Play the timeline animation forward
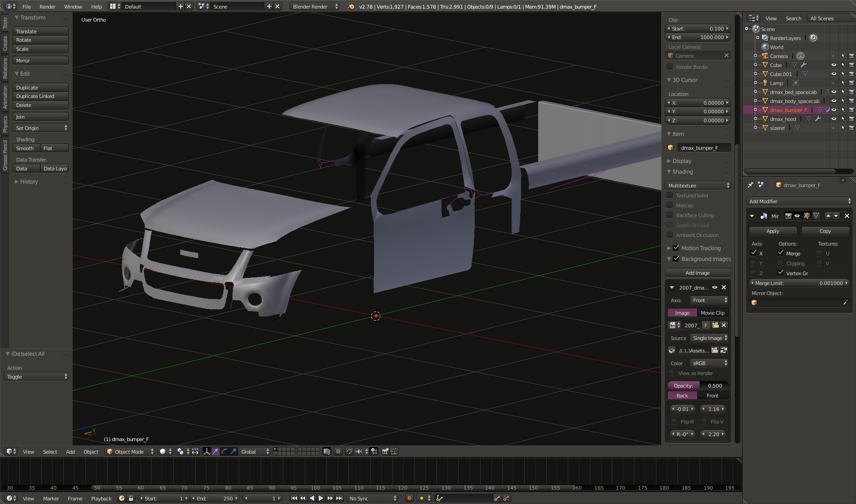856x504 pixels. [321, 498]
